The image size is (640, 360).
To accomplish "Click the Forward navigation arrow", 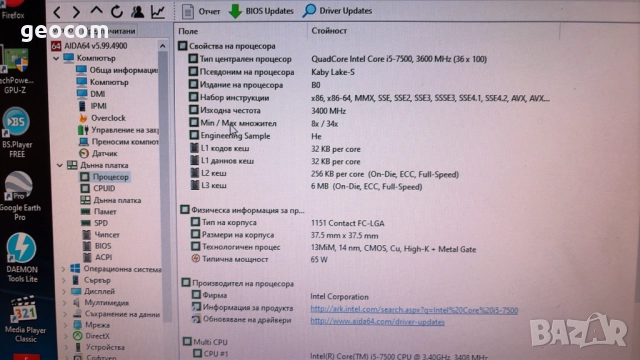I will click(x=76, y=12).
